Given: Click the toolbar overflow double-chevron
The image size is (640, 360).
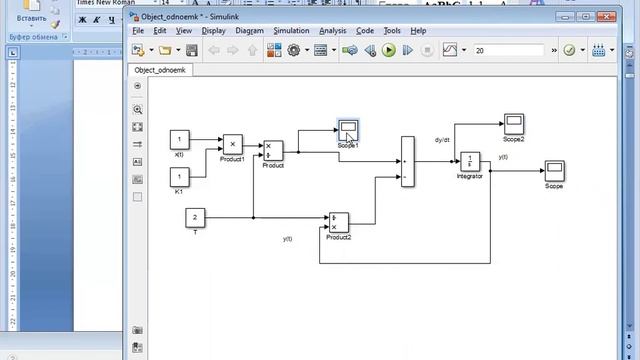Looking at the screenshot, I should [x=554, y=50].
